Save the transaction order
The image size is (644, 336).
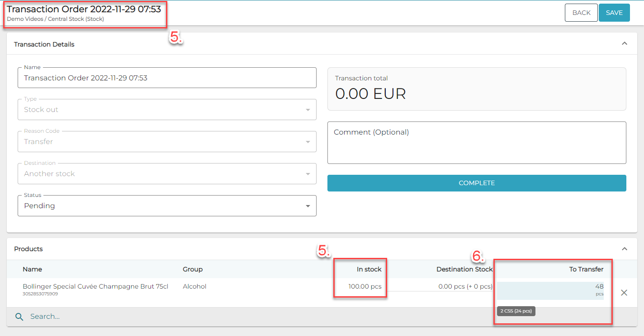pyautogui.click(x=614, y=13)
